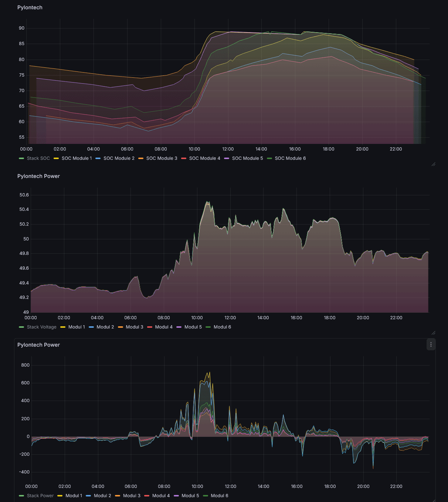The height and width of the screenshot is (502, 448).
Task: Toggle SOC Module 4 series visibility
Action: coord(204,158)
